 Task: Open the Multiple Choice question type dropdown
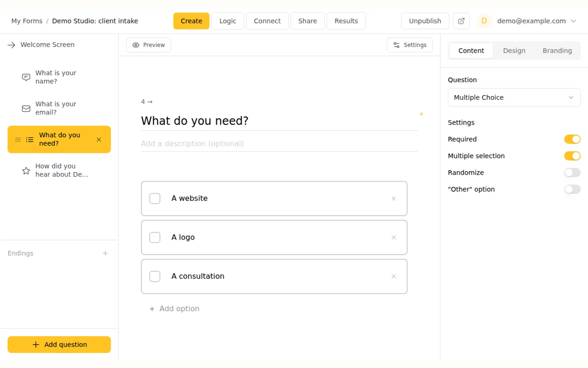pos(514,97)
